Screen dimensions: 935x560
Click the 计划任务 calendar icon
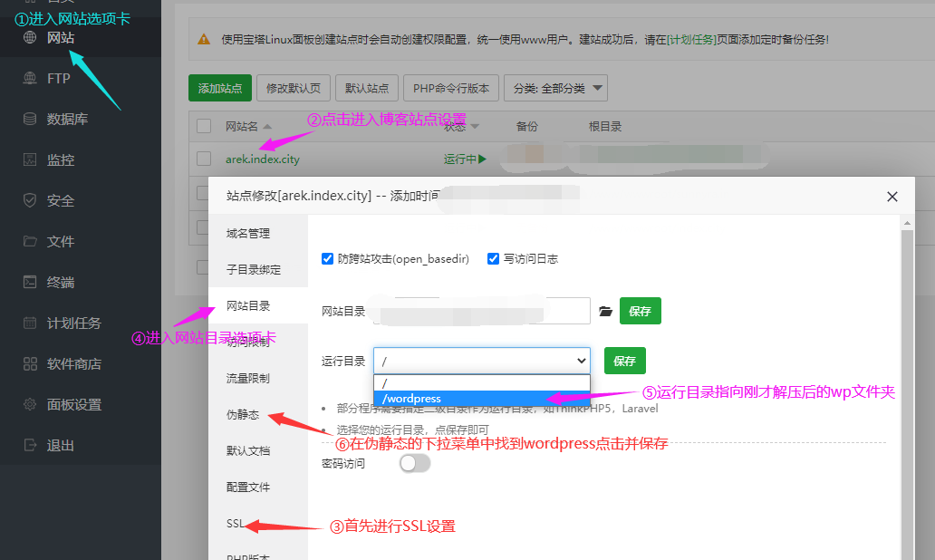(30, 323)
